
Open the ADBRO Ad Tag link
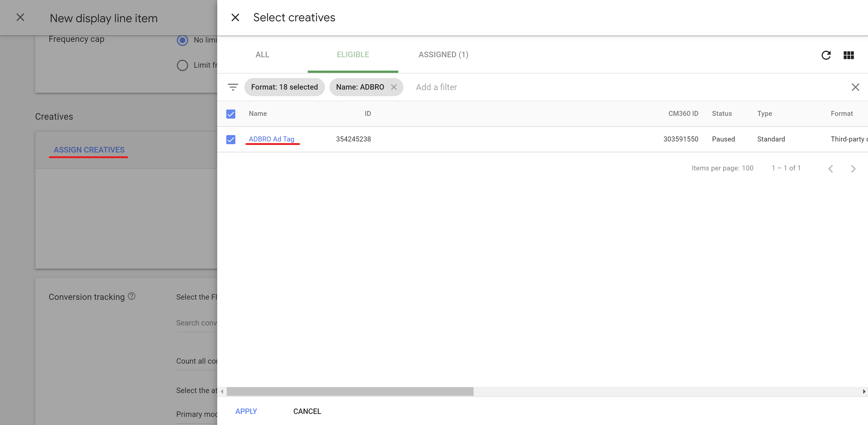(x=271, y=139)
